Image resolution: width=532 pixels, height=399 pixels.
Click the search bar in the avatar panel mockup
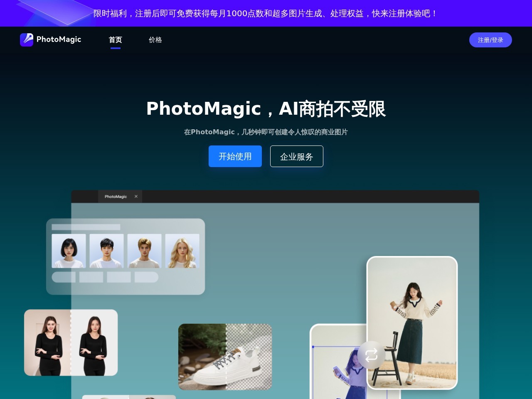pyautogui.click(x=85, y=227)
